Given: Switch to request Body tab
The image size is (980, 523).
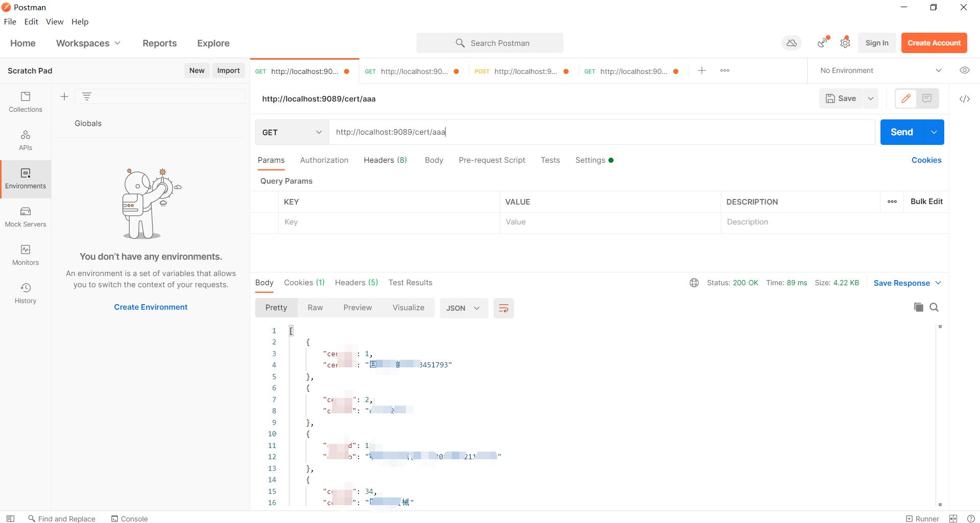Looking at the screenshot, I should 434,160.
